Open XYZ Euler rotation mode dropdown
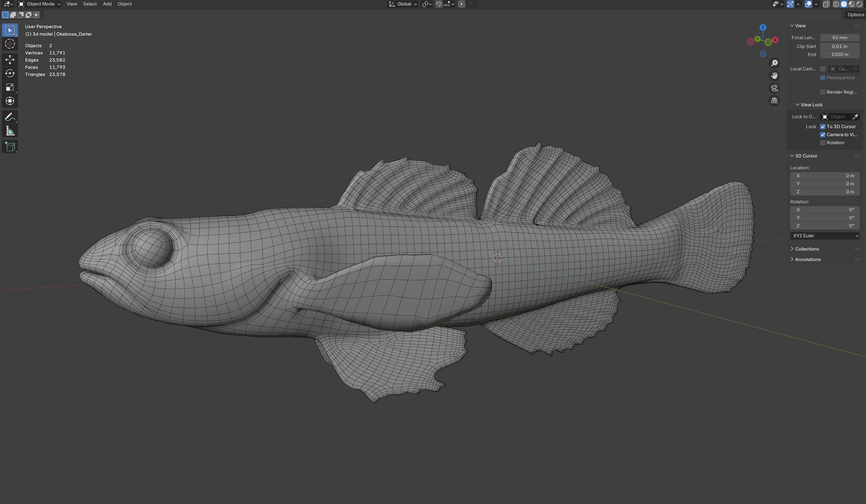 [825, 236]
